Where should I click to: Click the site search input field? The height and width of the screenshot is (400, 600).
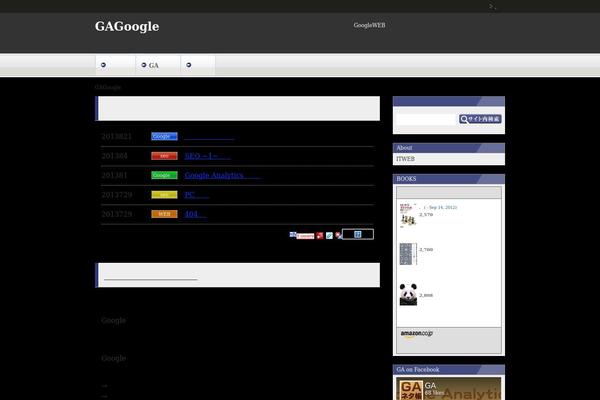(427, 119)
